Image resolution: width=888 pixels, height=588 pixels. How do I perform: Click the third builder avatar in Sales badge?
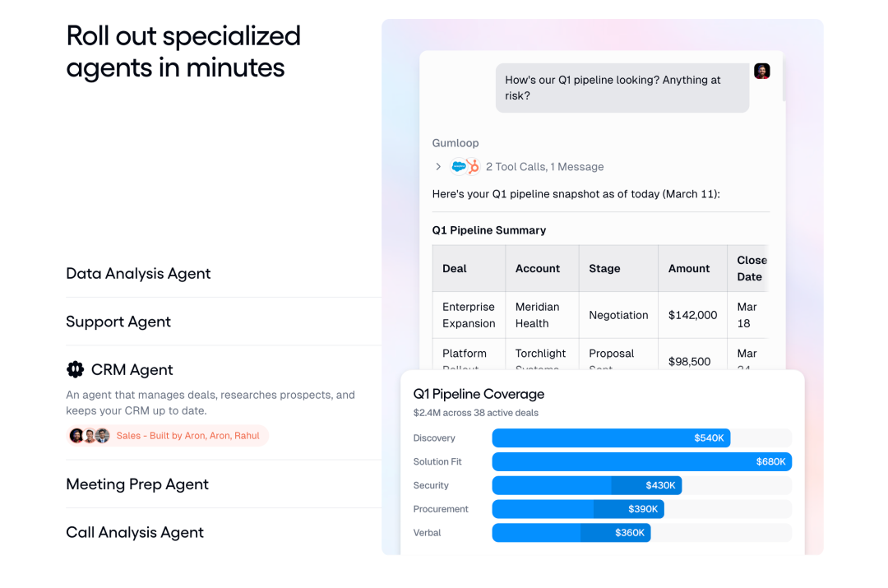pos(102,436)
